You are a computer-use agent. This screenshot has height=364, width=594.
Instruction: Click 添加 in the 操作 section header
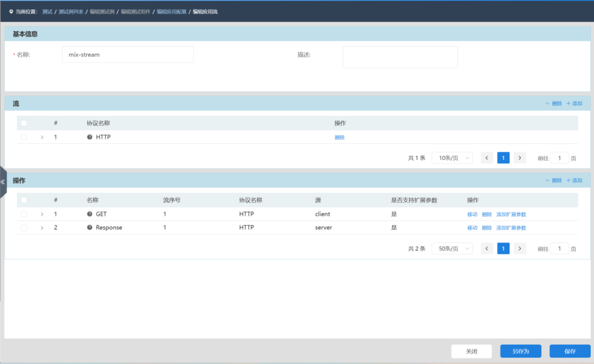tap(574, 180)
